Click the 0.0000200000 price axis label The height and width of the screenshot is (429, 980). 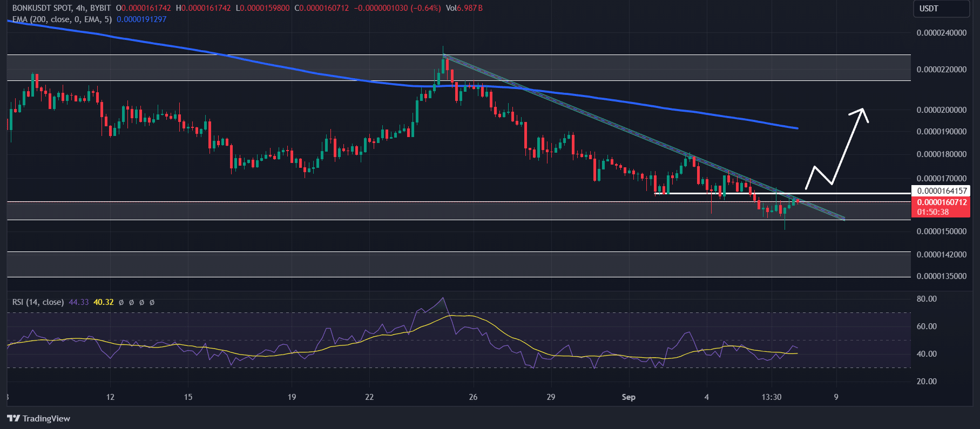point(942,110)
